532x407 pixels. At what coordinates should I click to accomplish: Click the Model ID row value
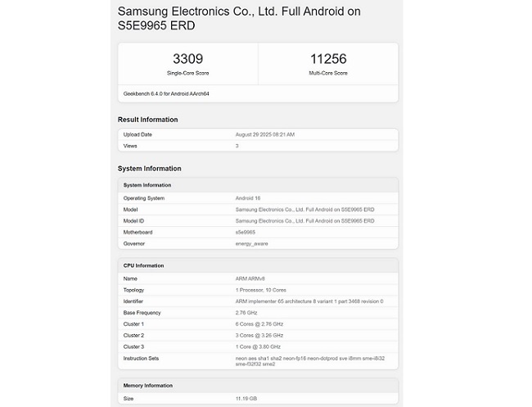[x=304, y=221]
